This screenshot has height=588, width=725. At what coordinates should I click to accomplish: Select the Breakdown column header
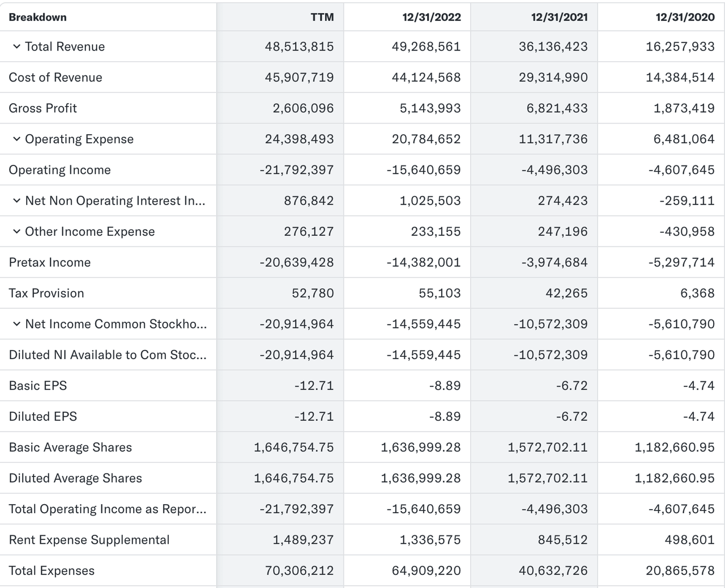pos(37,17)
